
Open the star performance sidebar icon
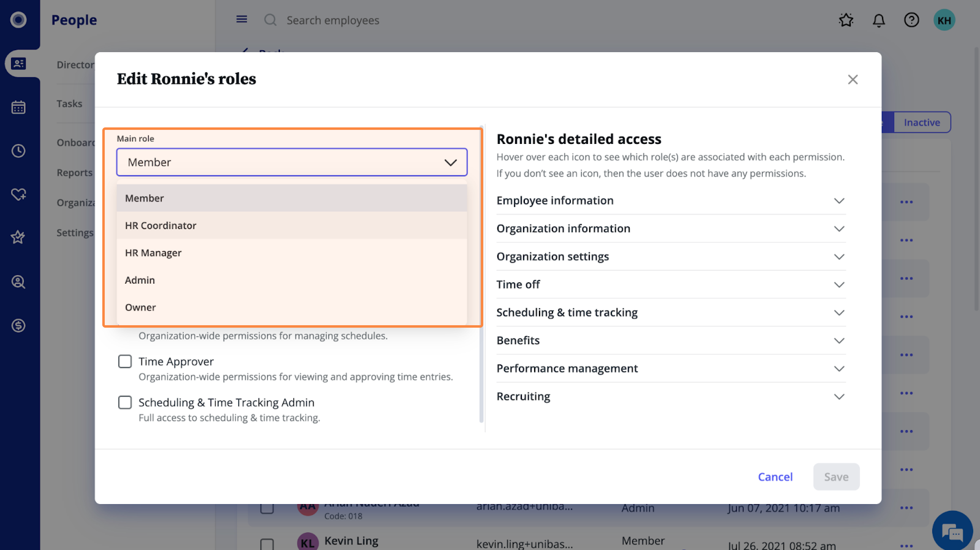pos(18,237)
